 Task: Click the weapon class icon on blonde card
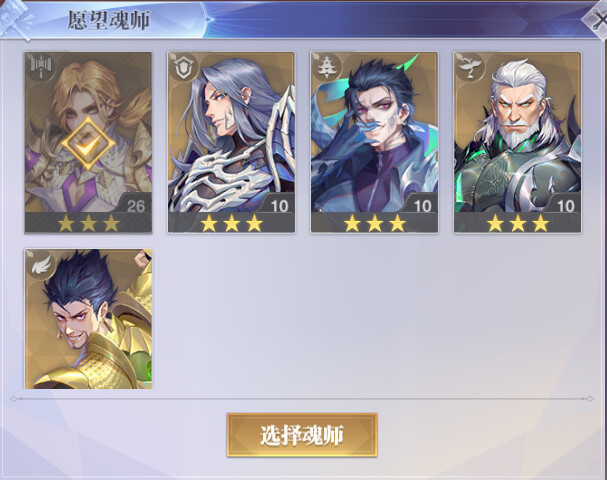[x=41, y=68]
